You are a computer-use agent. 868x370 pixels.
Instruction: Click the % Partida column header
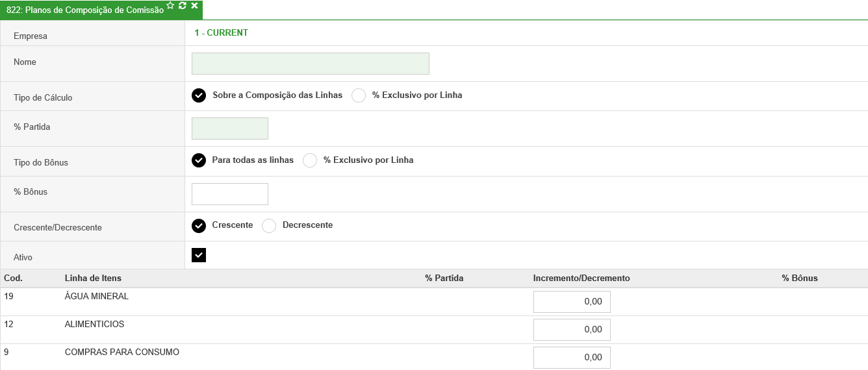click(x=444, y=278)
